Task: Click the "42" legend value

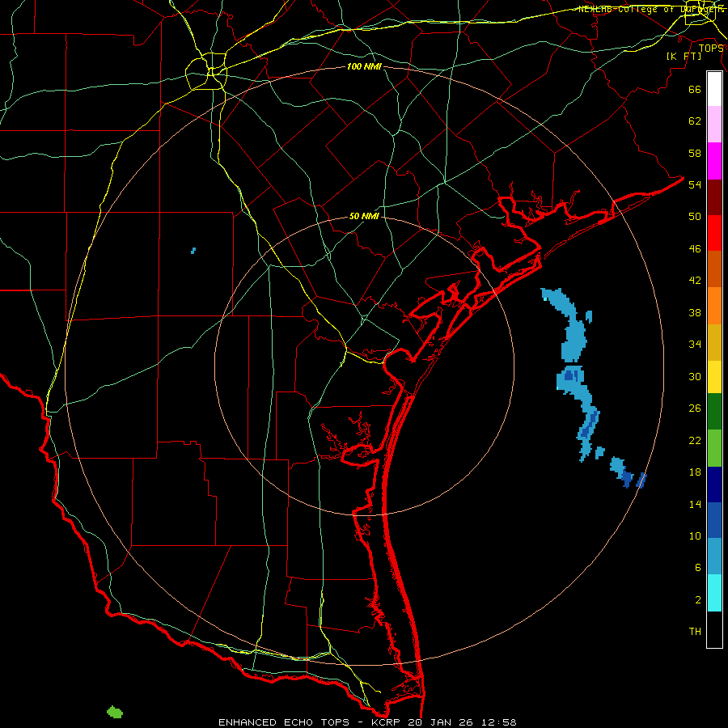Action: click(x=695, y=281)
